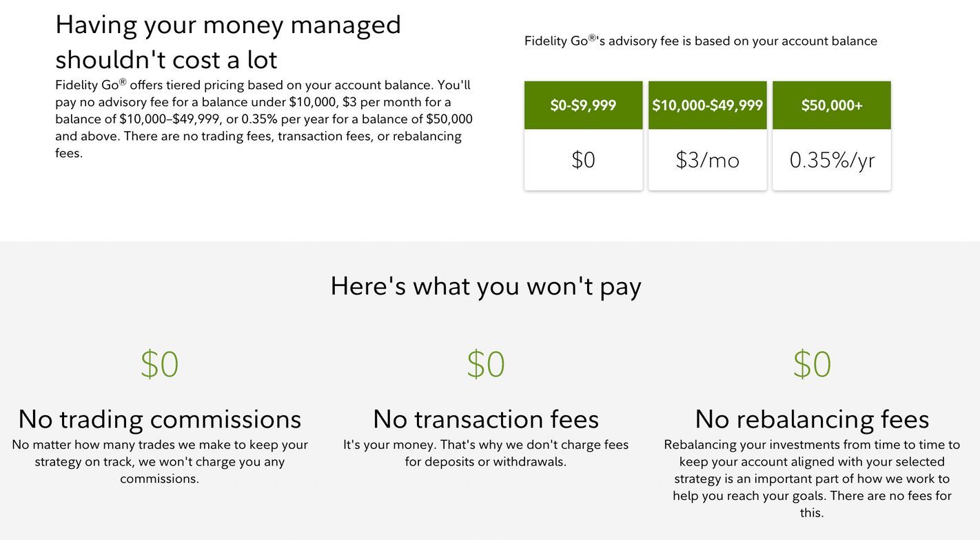The height and width of the screenshot is (540, 980).
Task: Click the "No trading commissions" heading
Action: pos(159,419)
